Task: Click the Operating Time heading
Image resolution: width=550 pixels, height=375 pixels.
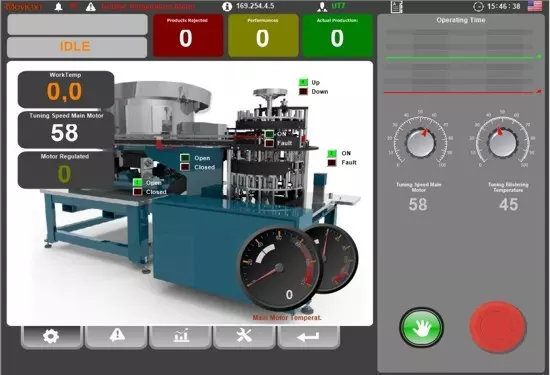Action: (x=461, y=20)
